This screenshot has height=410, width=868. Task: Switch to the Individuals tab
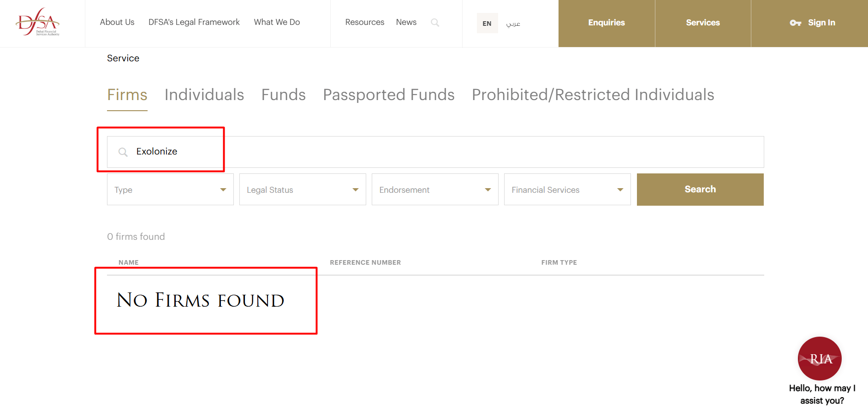coord(204,95)
